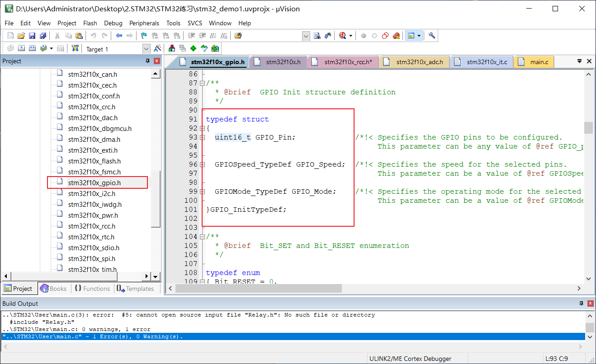
Task: Open the Peripherals menu
Action: (144, 23)
